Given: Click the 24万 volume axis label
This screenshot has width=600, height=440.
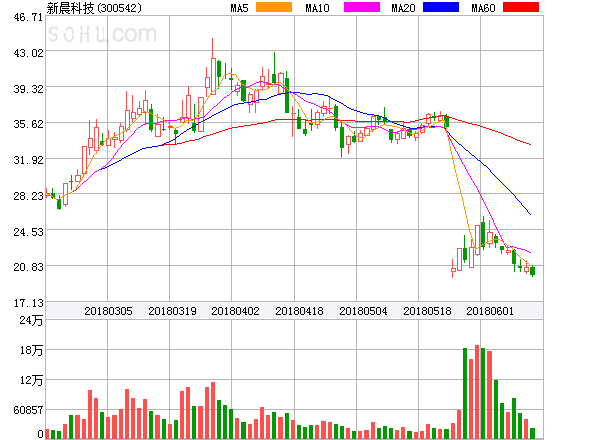Looking at the screenshot, I should (31, 320).
